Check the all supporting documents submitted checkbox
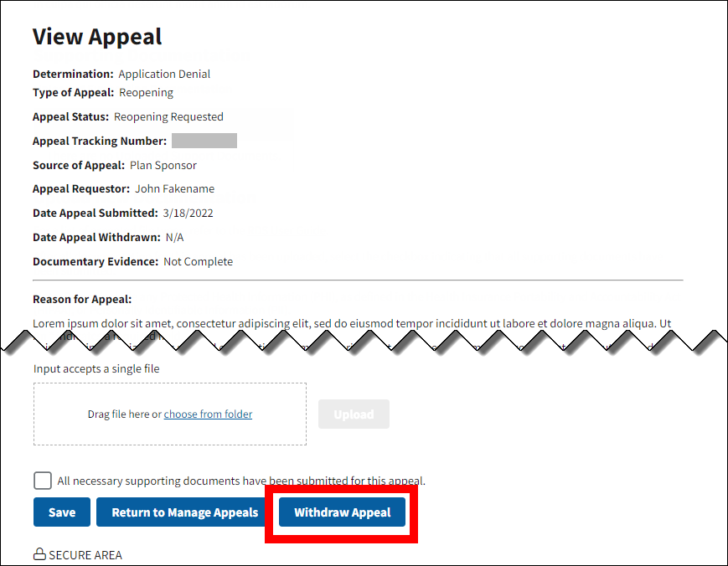728x566 pixels. [43, 481]
